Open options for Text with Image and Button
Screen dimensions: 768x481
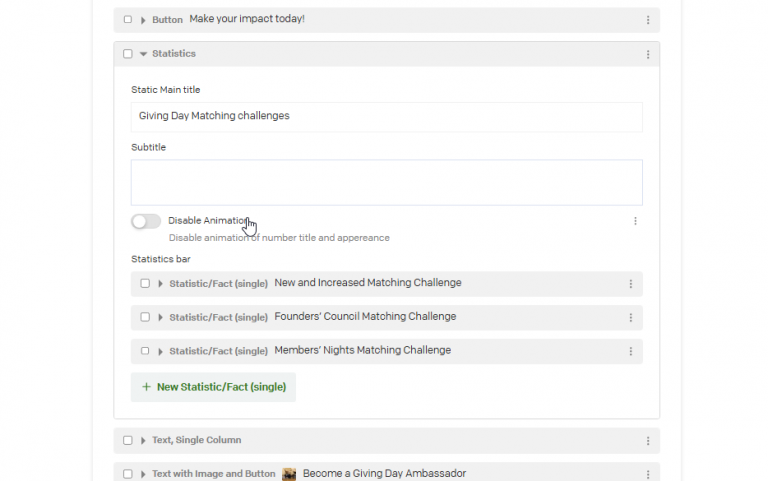[x=648, y=475]
